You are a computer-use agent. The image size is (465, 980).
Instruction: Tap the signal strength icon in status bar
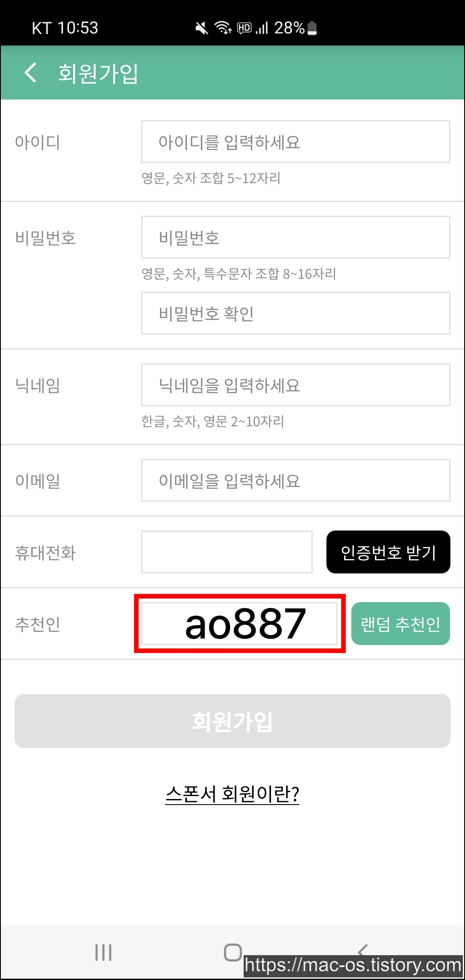(x=262, y=28)
